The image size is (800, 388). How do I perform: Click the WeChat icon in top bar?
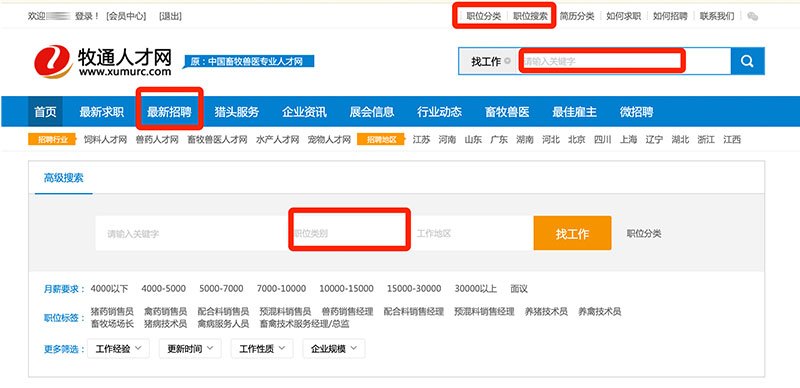pos(753,16)
